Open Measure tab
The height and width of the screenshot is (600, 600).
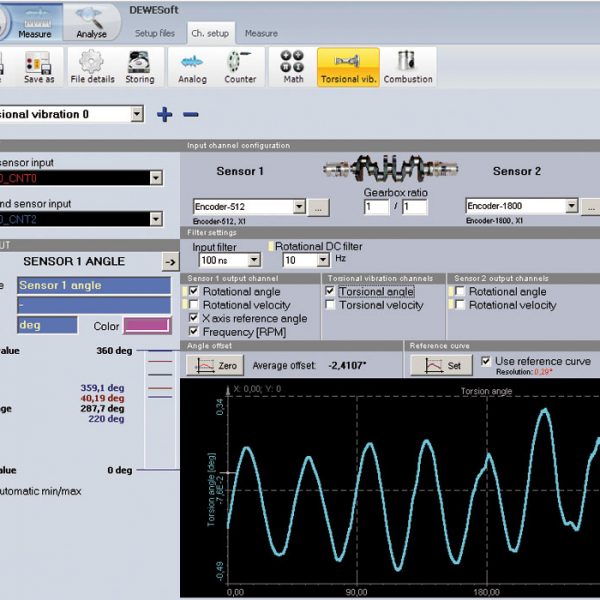click(x=261, y=33)
